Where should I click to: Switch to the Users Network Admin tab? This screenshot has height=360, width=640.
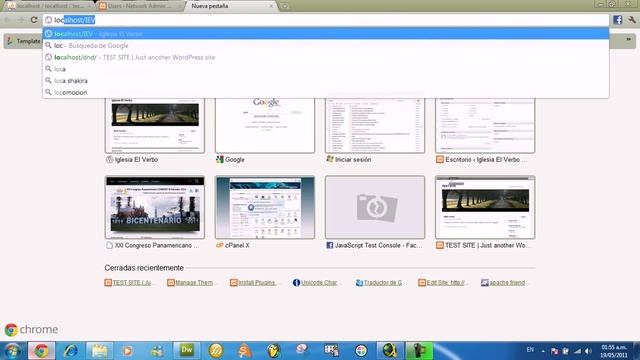pos(140,6)
